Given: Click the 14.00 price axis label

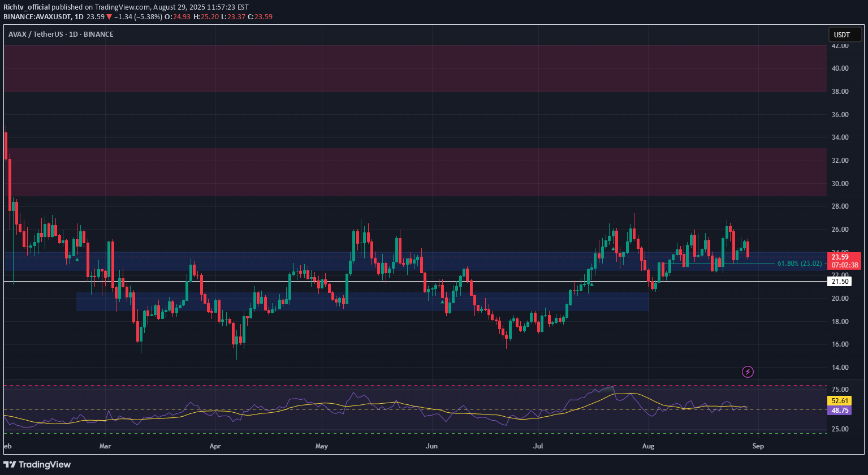Looking at the screenshot, I should 840,368.
